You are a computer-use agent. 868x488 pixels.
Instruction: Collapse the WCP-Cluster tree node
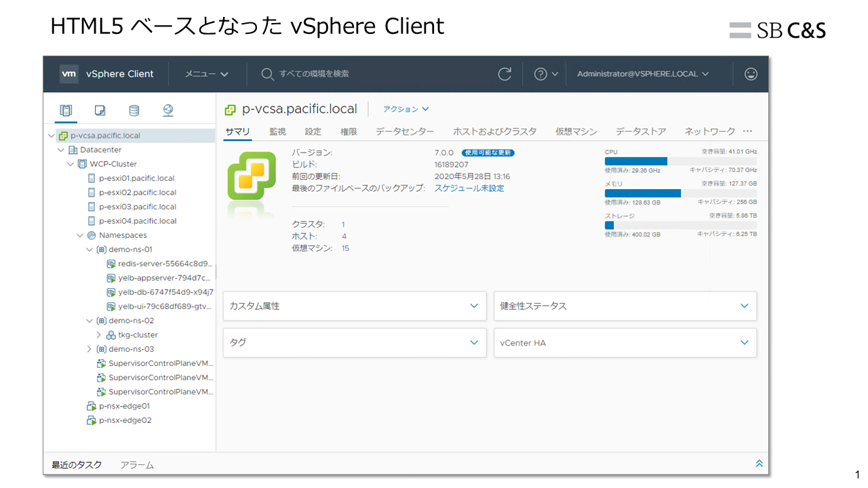click(x=71, y=164)
